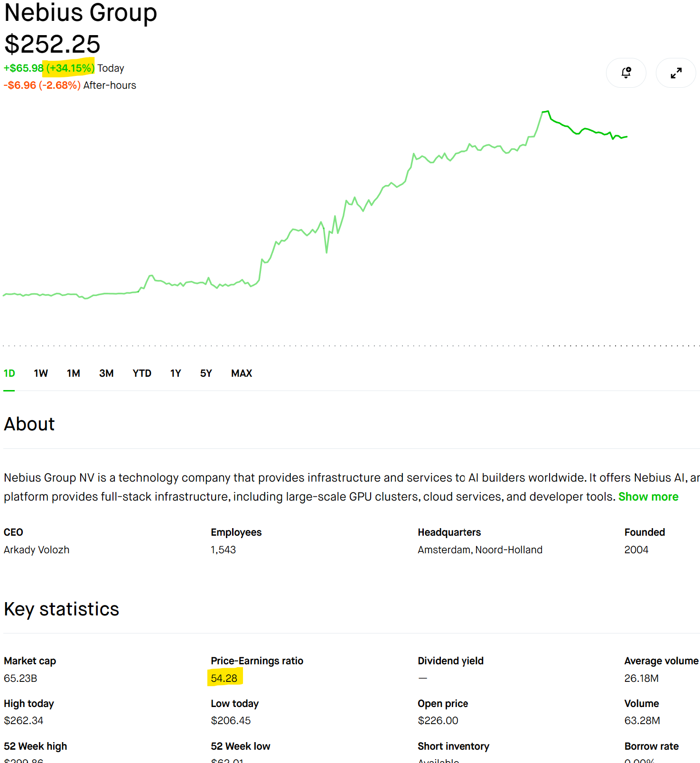
Task: Switch to 1W chart range
Action: point(41,373)
